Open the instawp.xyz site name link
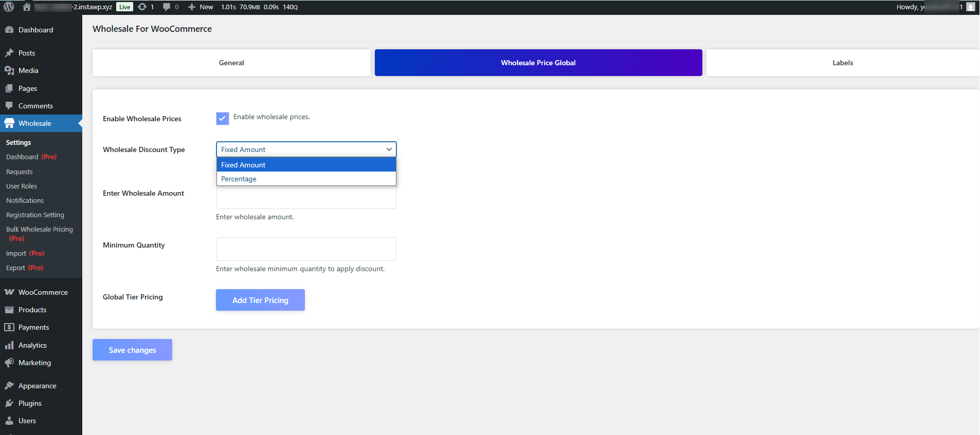The image size is (980, 435). coord(74,7)
